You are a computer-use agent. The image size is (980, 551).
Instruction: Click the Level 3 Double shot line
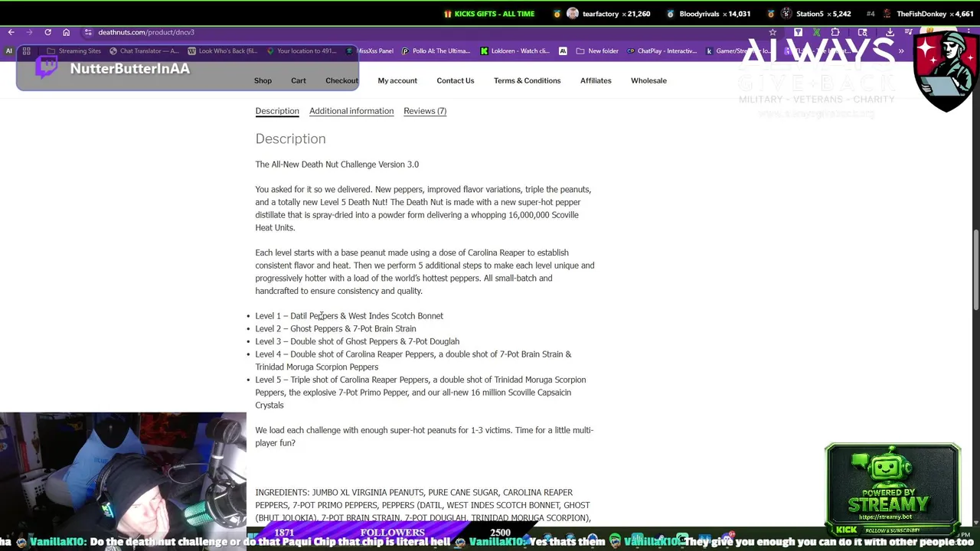point(357,341)
